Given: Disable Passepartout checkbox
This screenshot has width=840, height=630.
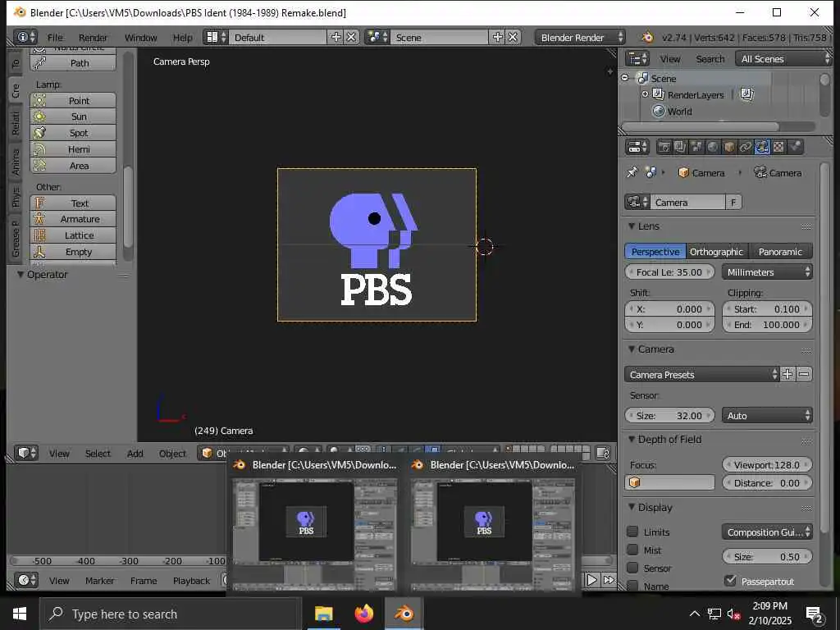Looking at the screenshot, I should (x=730, y=581).
